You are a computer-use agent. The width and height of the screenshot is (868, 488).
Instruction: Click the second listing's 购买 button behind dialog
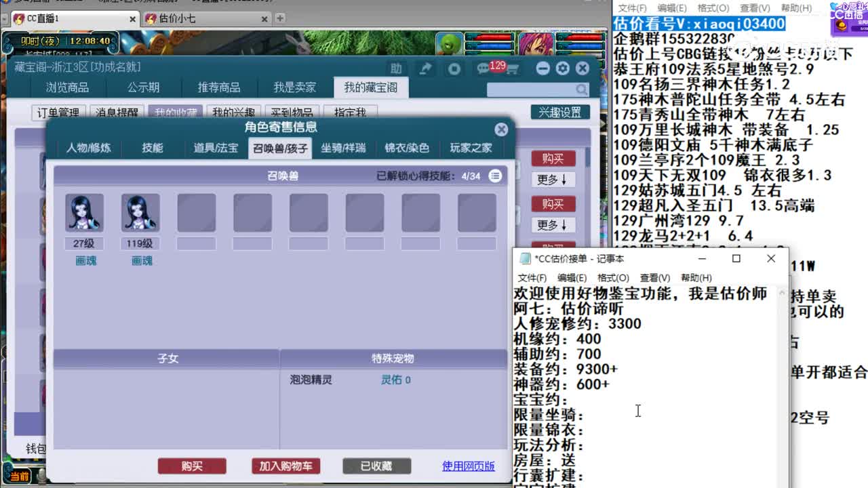(x=553, y=203)
